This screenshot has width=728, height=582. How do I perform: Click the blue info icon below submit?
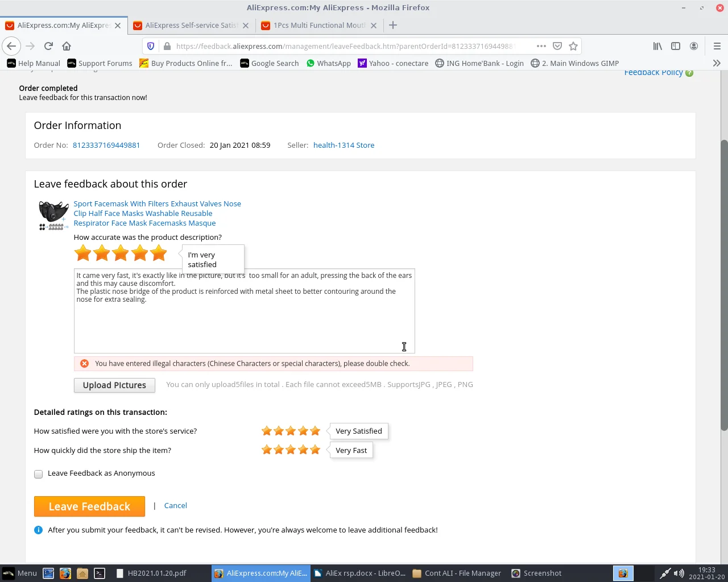pos(38,530)
